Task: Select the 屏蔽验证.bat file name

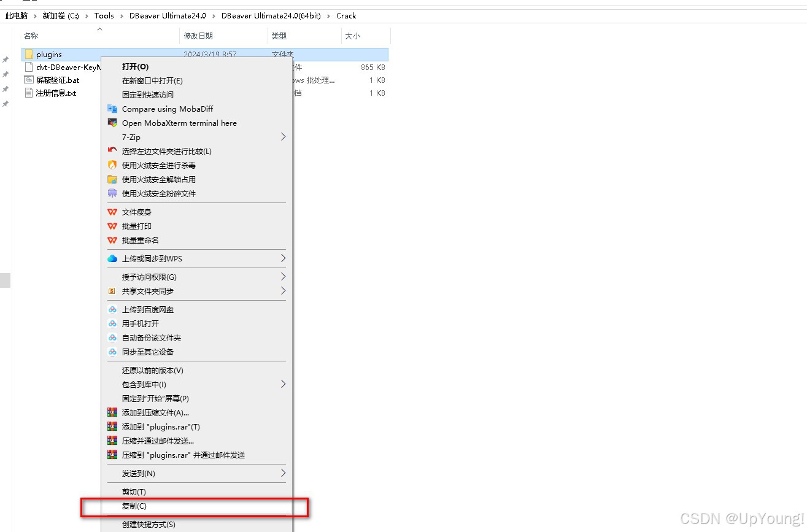Action: (58, 80)
